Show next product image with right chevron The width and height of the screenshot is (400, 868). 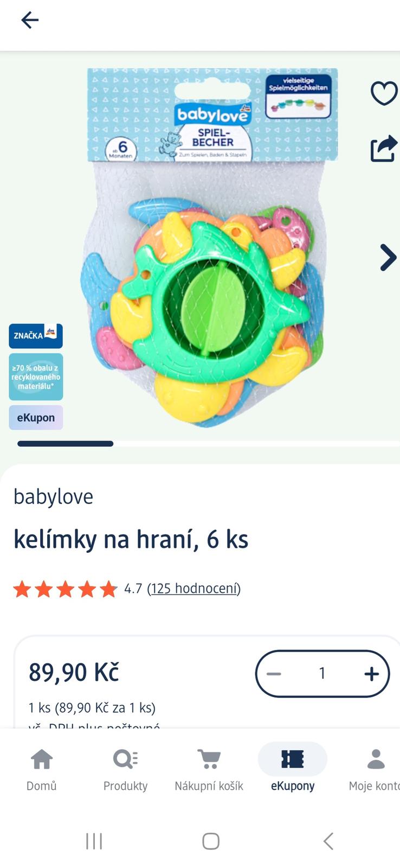click(x=388, y=257)
